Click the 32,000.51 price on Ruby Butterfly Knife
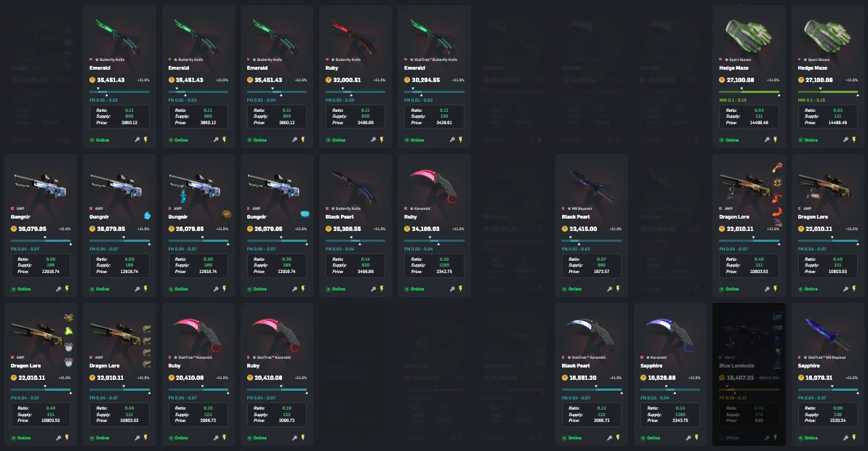This screenshot has width=868, height=451. click(347, 80)
